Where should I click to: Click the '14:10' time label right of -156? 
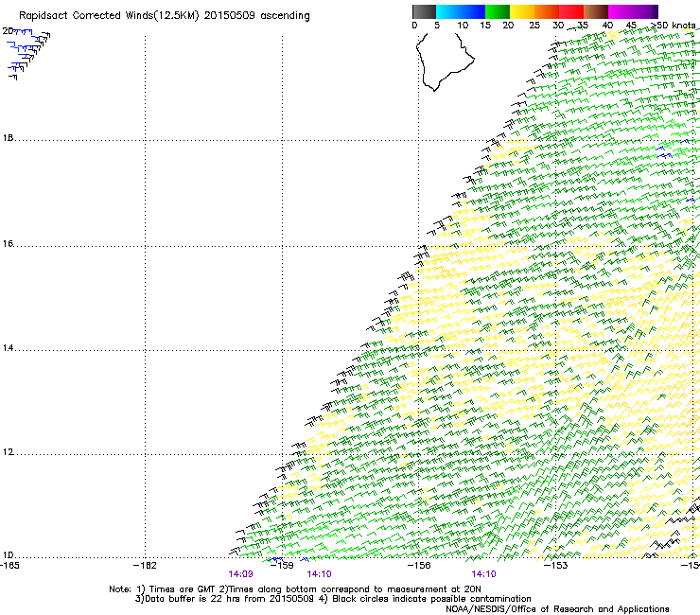484,574
